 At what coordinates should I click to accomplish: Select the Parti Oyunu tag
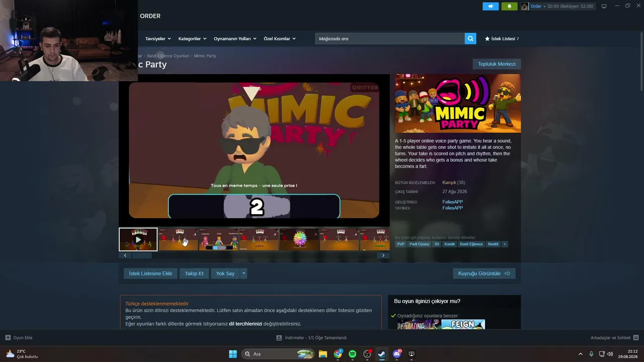pyautogui.click(x=419, y=244)
